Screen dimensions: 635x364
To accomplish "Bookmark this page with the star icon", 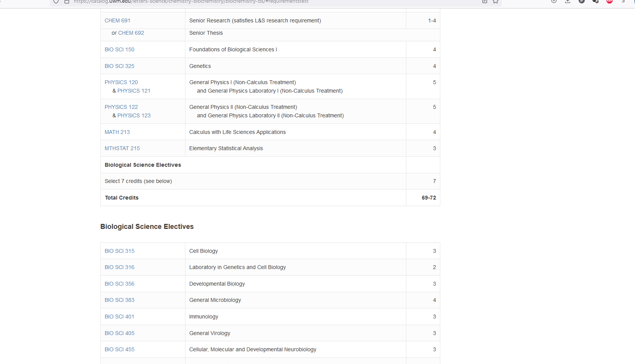I will pos(496,2).
